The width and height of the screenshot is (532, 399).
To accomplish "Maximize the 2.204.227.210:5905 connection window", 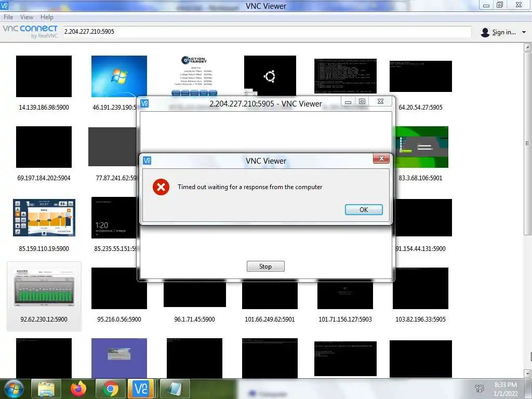I will coord(362,101).
